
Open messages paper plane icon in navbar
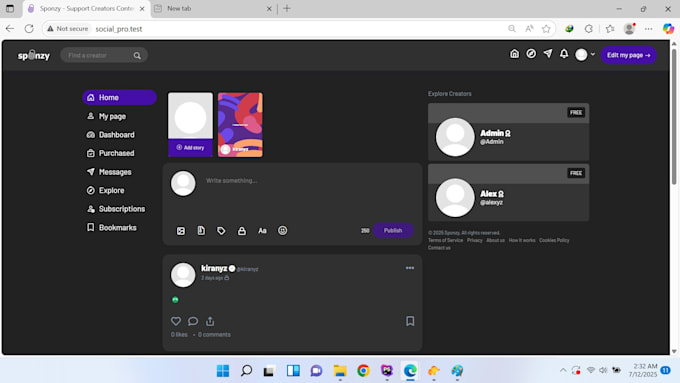click(548, 54)
